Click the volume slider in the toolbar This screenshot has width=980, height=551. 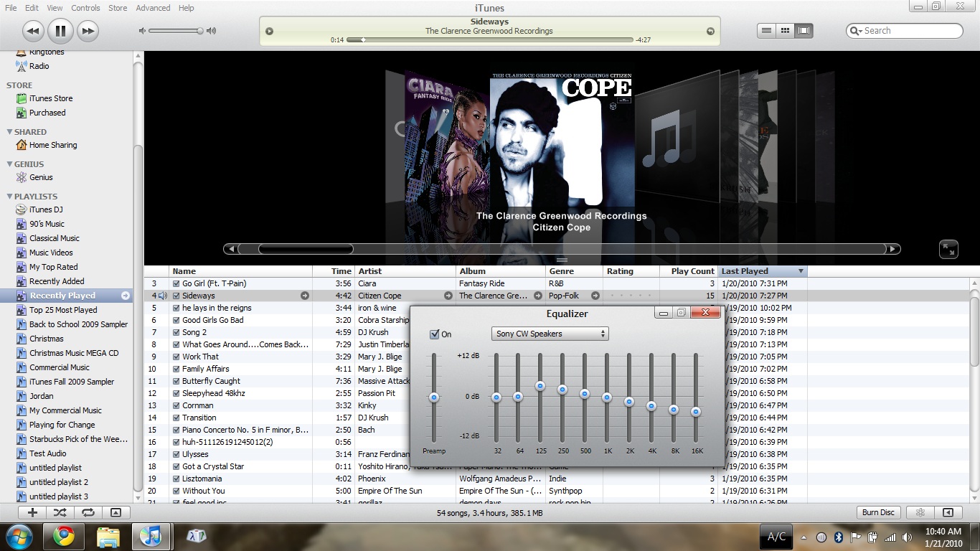[x=176, y=31]
